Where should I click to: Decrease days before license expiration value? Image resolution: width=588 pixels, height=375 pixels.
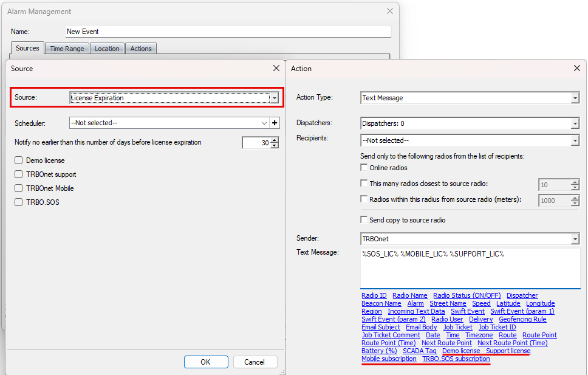tap(275, 146)
